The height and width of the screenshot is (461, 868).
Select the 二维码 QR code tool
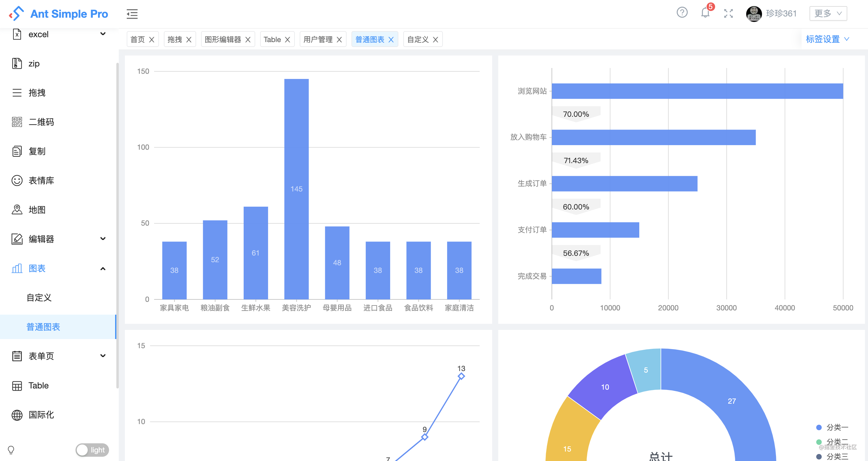(x=42, y=122)
